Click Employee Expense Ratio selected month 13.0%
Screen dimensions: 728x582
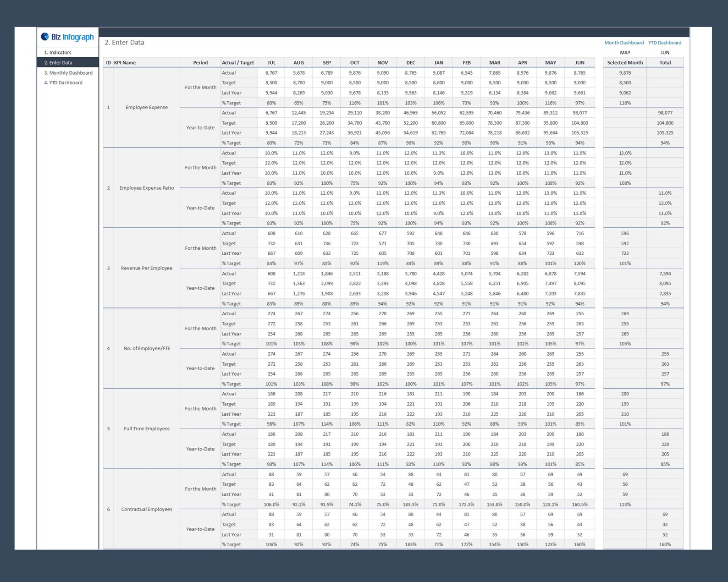625,153
